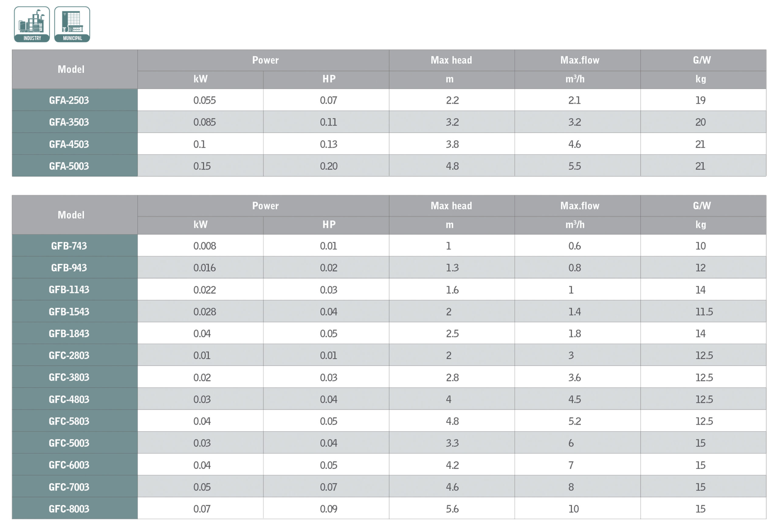
Task: Click GFA-4503 HP value 0.13
Action: [x=329, y=144]
